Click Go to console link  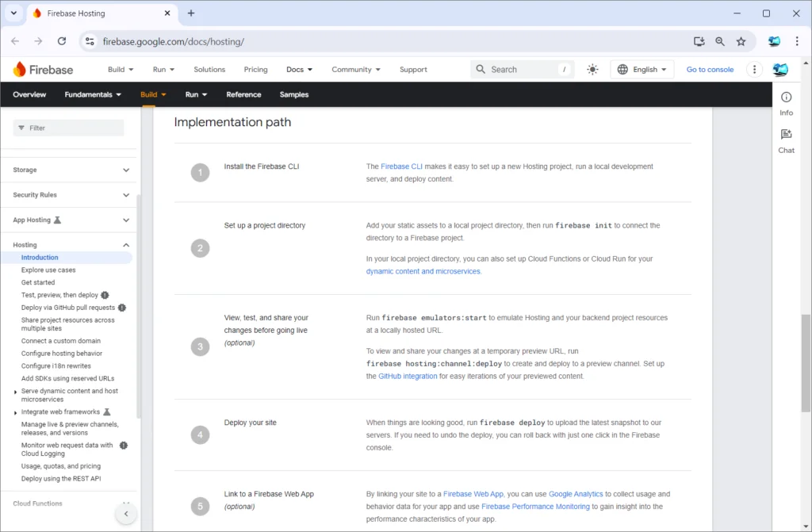710,70
